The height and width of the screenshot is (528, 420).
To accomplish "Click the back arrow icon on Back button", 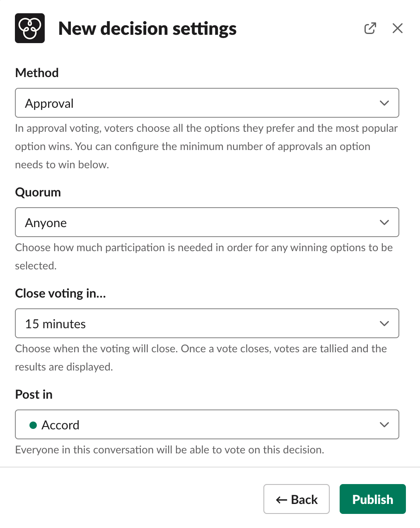I will [281, 499].
